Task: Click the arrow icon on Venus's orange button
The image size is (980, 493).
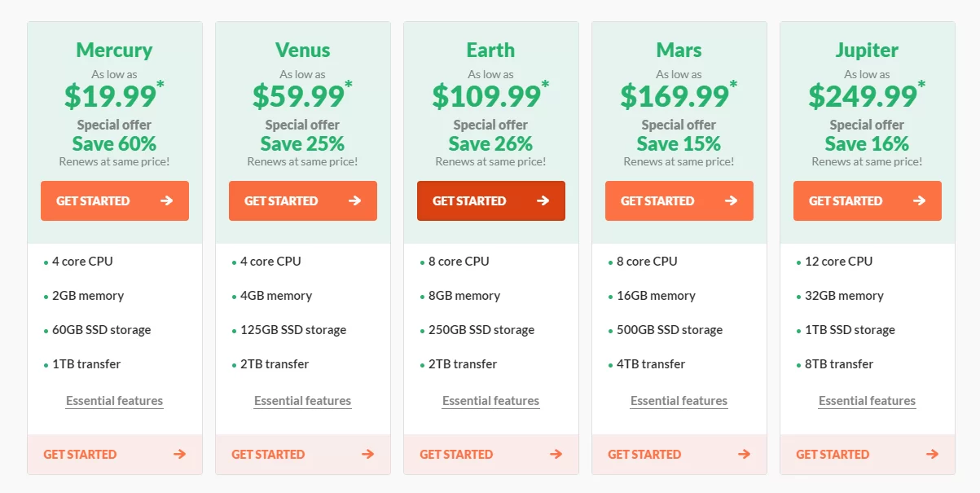Action: (355, 200)
